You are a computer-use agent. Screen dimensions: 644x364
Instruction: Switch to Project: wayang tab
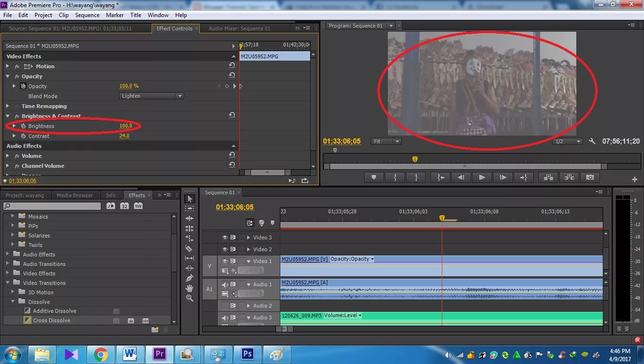(x=25, y=195)
